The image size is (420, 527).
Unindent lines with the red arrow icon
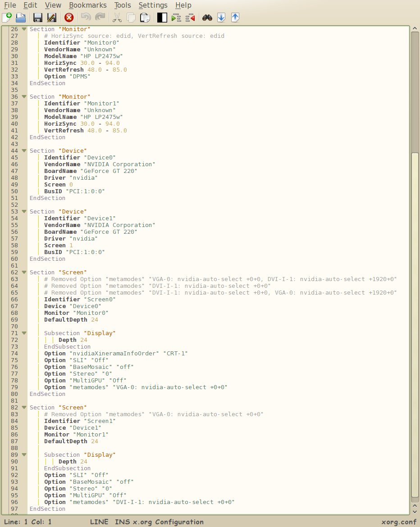190,18
